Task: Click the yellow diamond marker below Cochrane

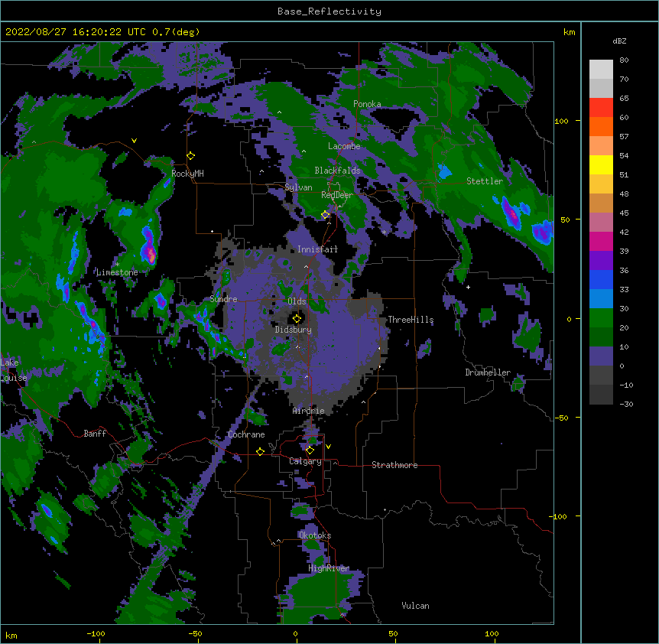Action: point(260,451)
